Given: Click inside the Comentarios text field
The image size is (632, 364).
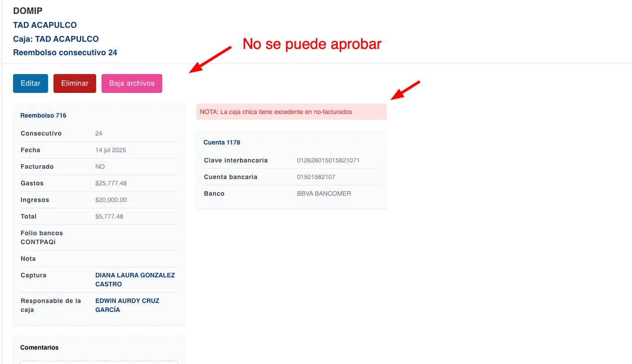Looking at the screenshot, I should pyautogui.click(x=99, y=362).
